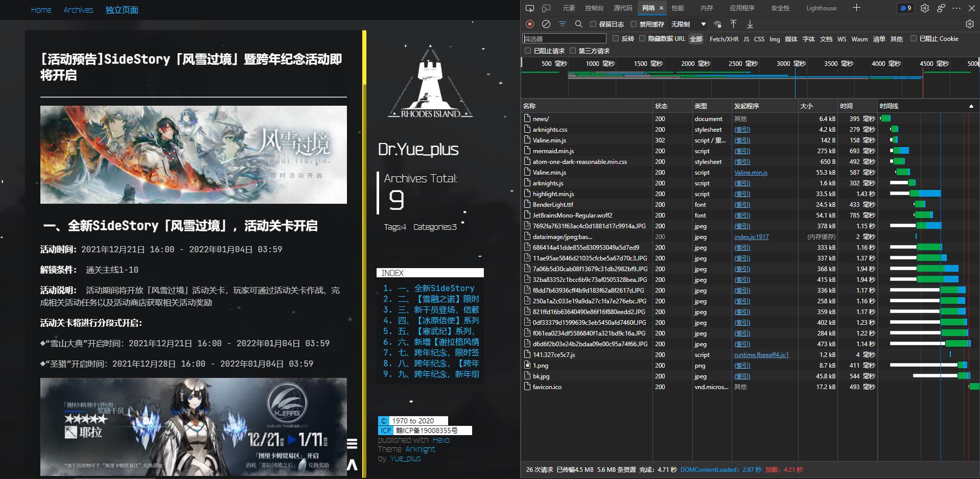Stop recording the network log
The width and height of the screenshot is (980, 479).
click(x=529, y=24)
